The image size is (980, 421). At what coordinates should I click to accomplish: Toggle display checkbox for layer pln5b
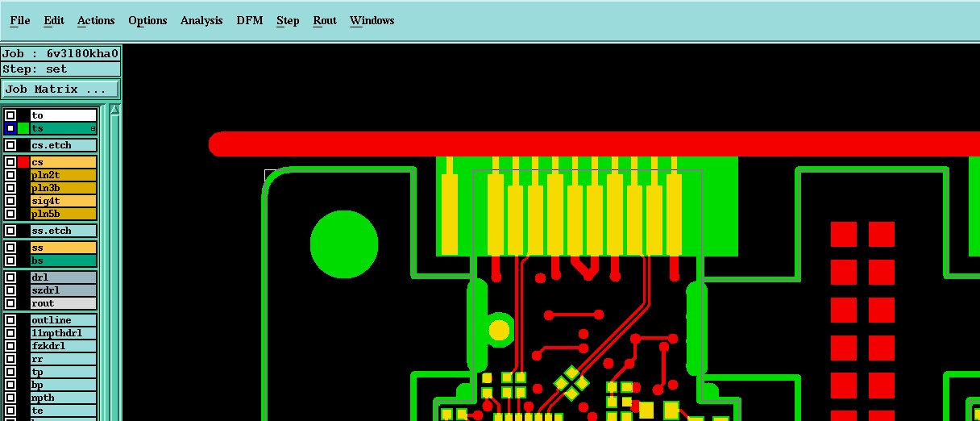click(x=10, y=214)
